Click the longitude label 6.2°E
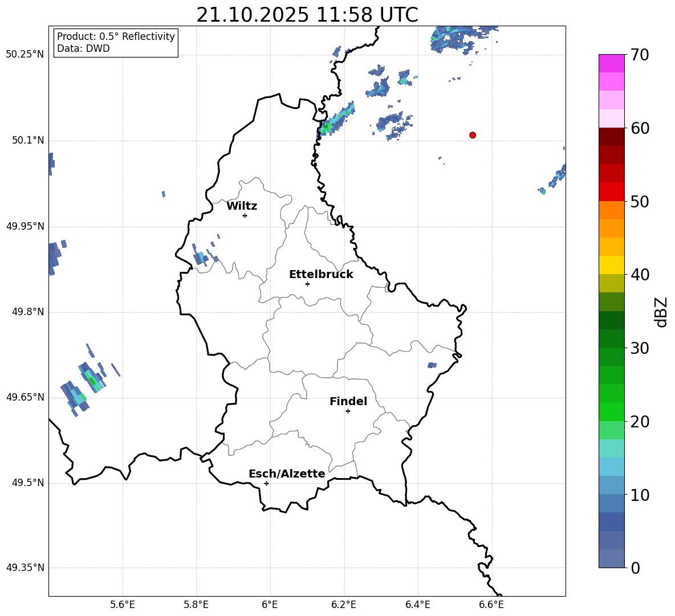This screenshot has width=675, height=616. [344, 605]
